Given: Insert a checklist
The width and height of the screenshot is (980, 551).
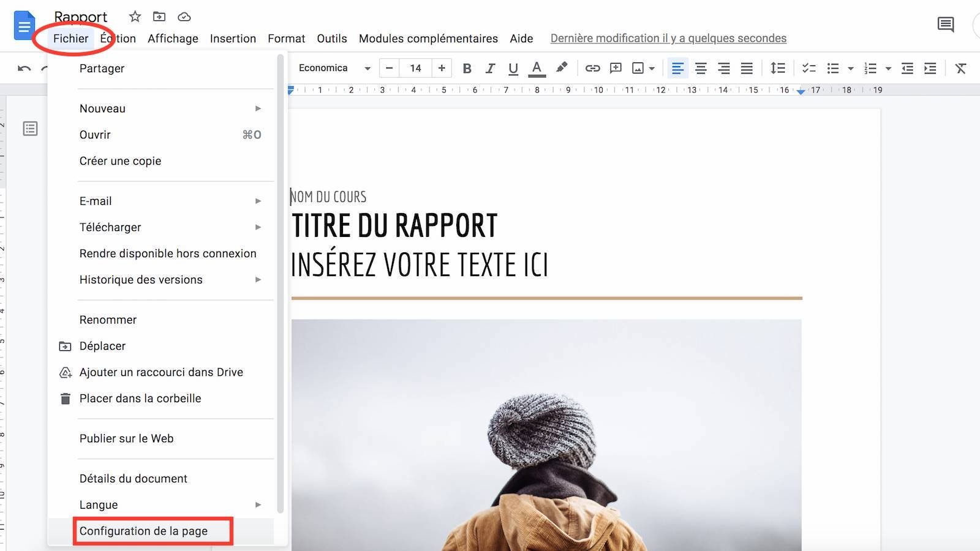Looking at the screenshot, I should coord(809,68).
